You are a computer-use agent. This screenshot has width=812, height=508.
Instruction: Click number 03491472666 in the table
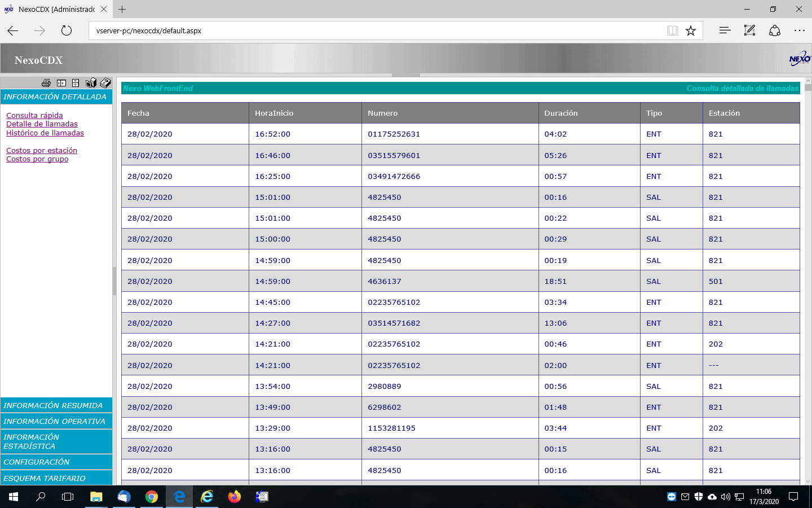[x=394, y=176]
